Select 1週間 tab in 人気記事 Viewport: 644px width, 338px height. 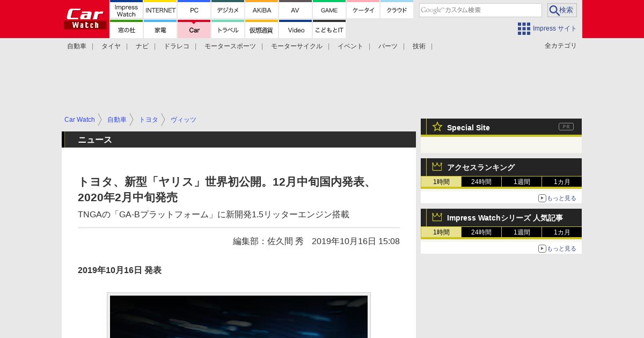522,232
